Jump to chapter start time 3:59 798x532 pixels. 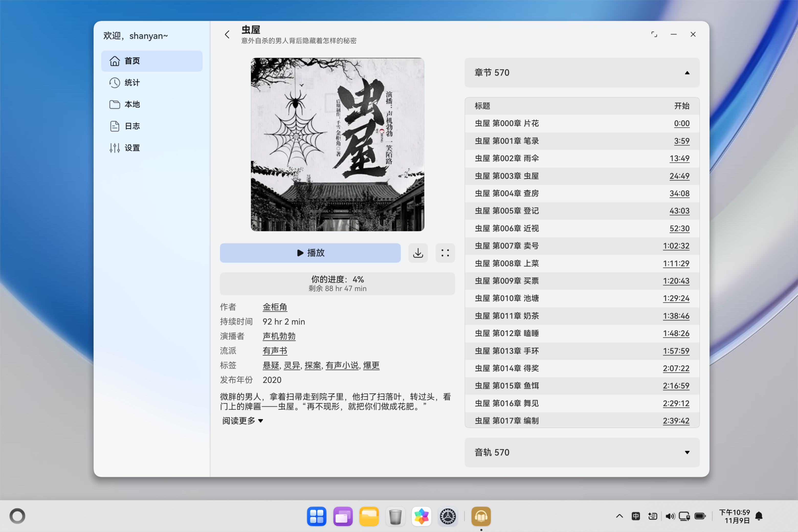tap(682, 141)
